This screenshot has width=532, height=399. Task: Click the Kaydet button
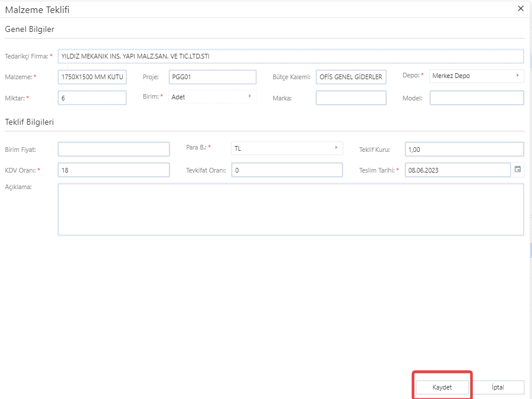(442, 387)
